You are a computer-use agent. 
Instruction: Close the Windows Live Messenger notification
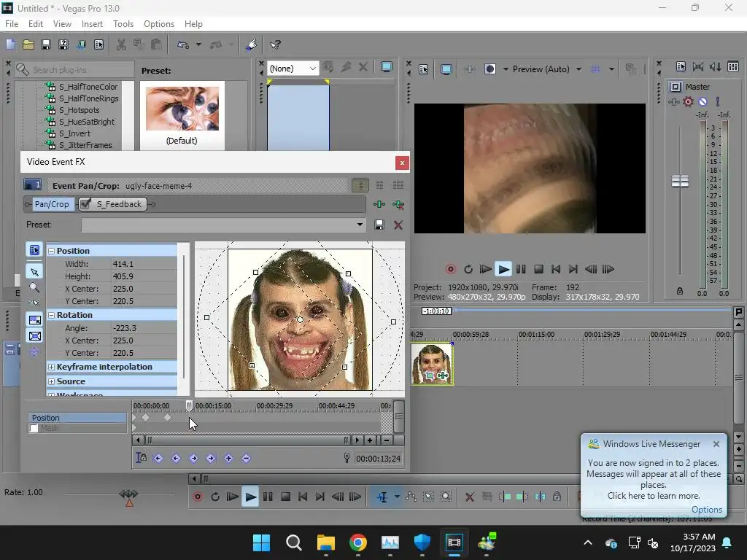pos(716,444)
